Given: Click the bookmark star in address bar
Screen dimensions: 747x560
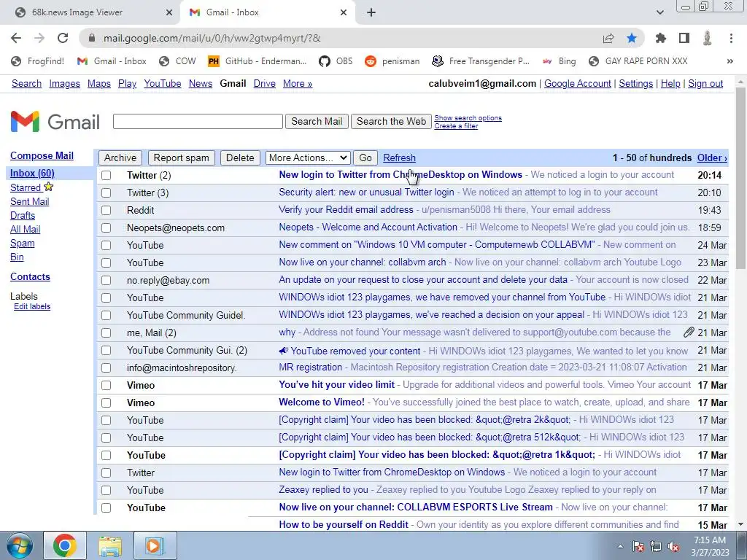Looking at the screenshot, I should [632, 38].
